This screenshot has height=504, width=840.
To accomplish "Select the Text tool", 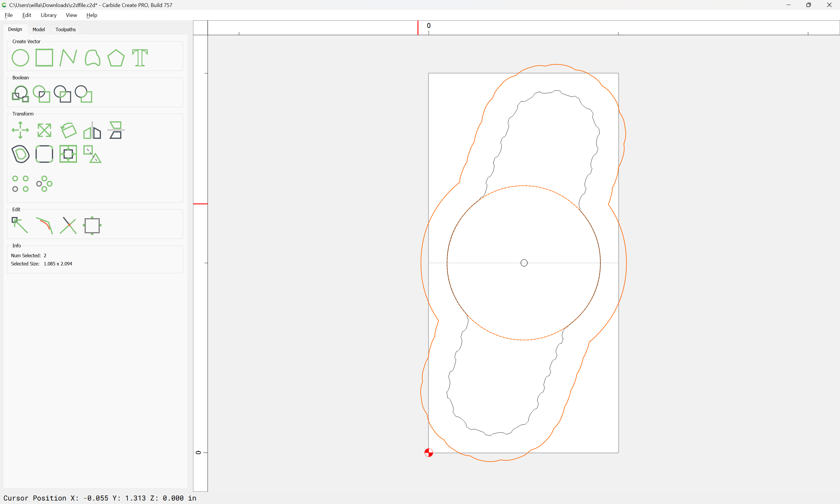I will point(140,58).
